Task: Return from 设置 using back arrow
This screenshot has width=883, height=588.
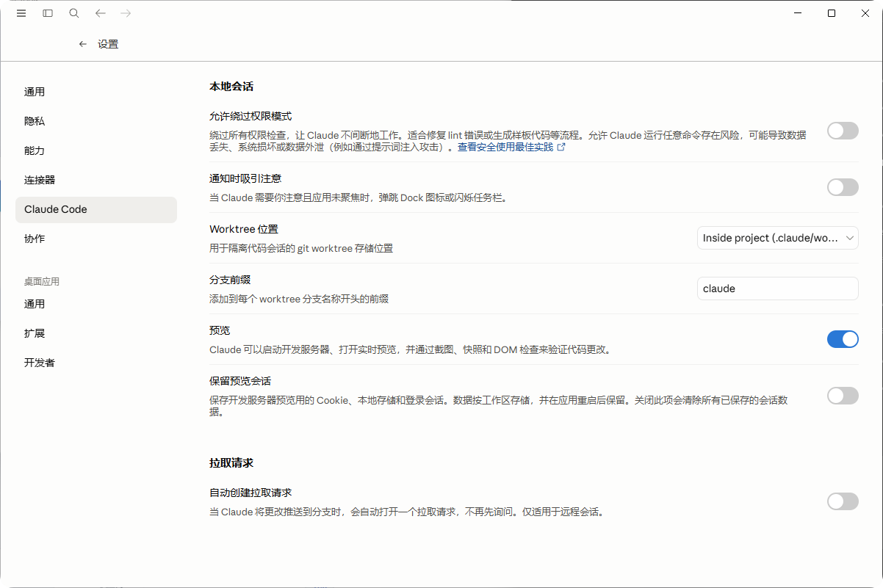Action: point(83,44)
